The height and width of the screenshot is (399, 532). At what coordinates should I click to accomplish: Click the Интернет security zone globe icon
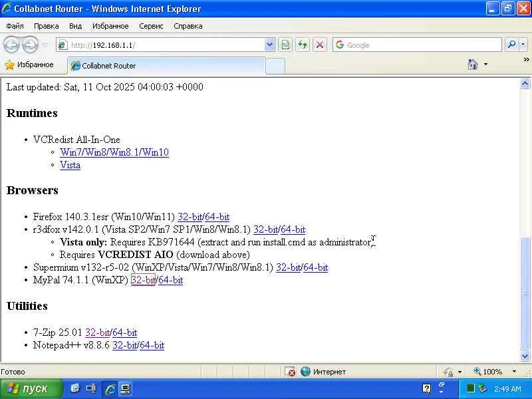[305, 371]
